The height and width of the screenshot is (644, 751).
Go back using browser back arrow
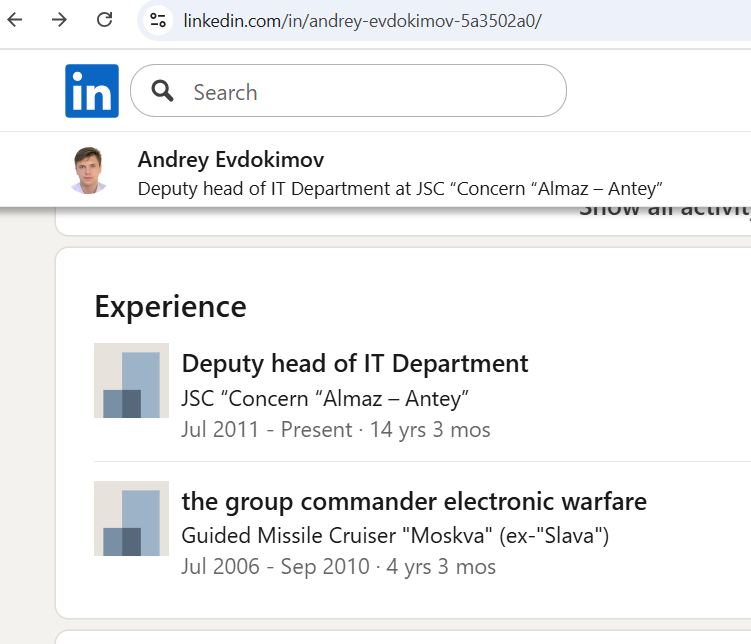15,19
